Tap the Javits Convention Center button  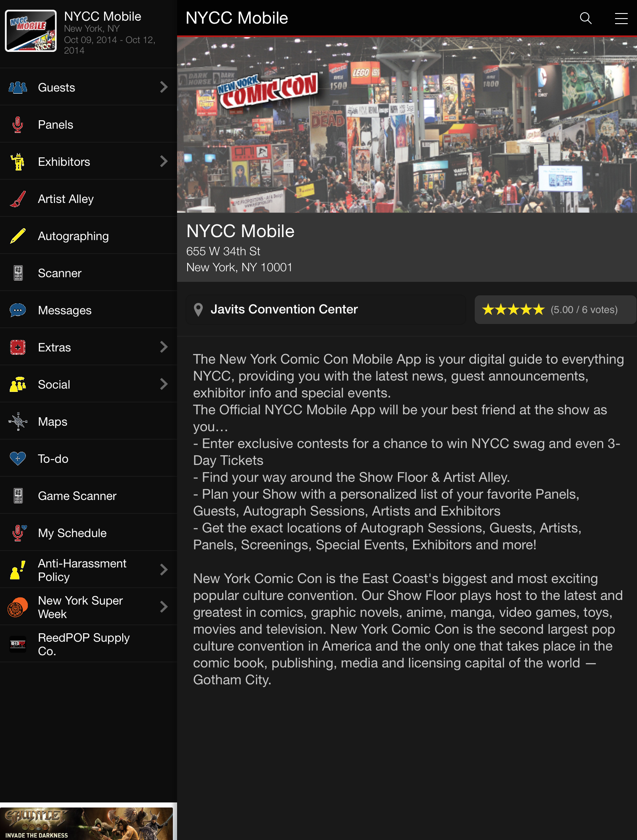(x=326, y=310)
